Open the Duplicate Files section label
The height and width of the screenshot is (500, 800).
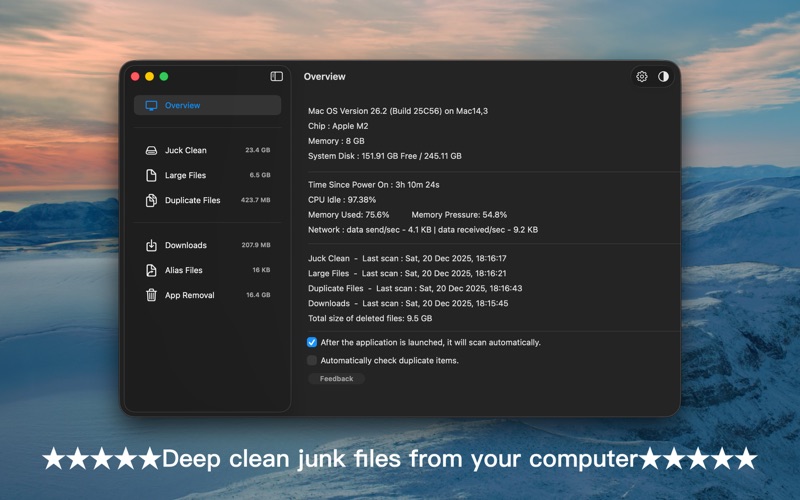(x=192, y=201)
